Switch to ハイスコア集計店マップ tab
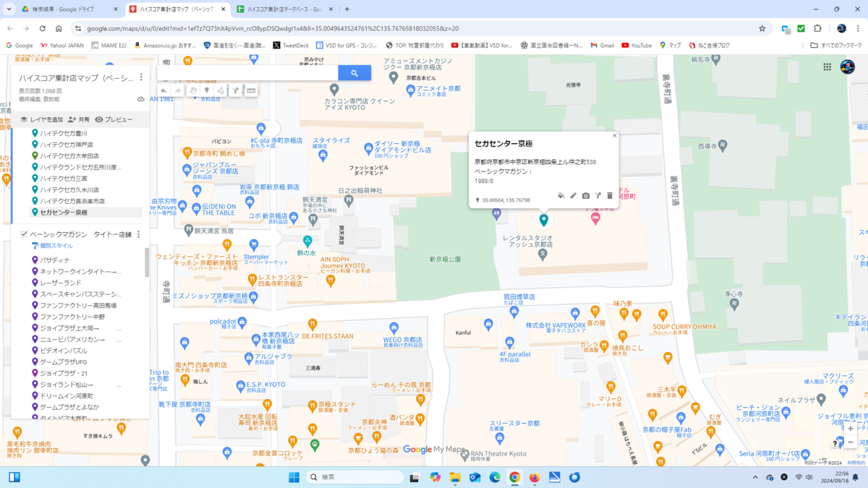868x488 pixels. 177,9
